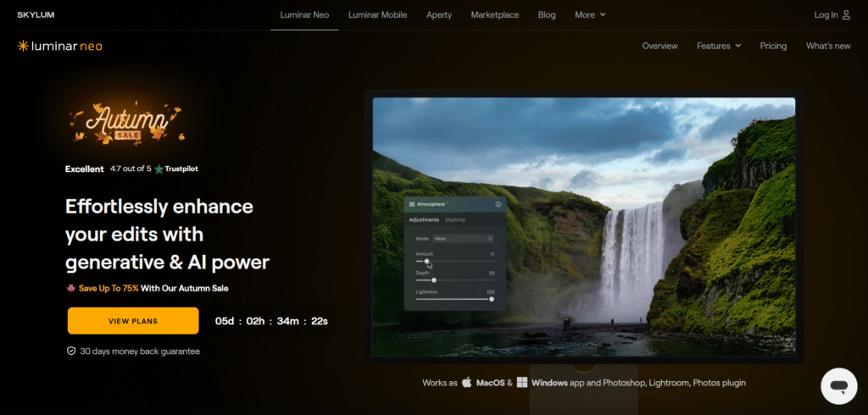Open the Mode Haze dropdown
Screen dimensions: 868x415
(x=463, y=239)
